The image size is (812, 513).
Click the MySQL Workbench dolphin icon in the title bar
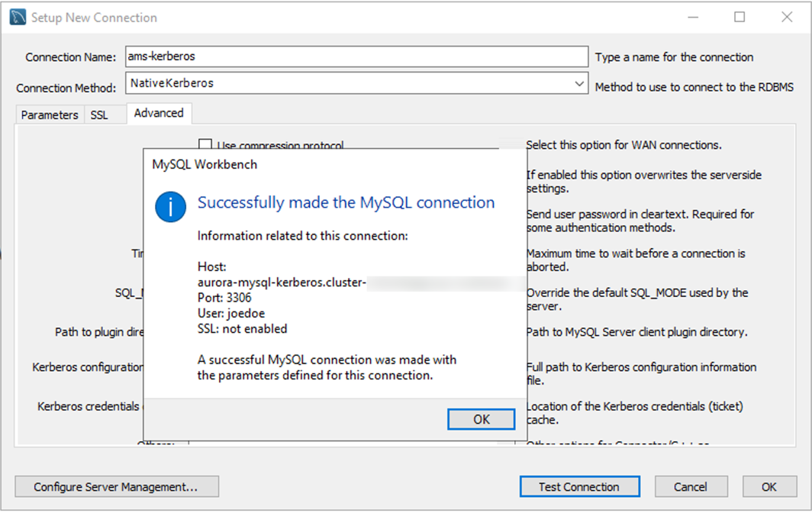(18, 17)
